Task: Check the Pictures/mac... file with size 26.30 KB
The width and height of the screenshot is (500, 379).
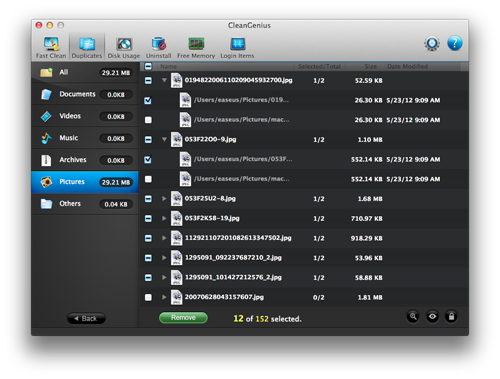Action: coord(148,120)
